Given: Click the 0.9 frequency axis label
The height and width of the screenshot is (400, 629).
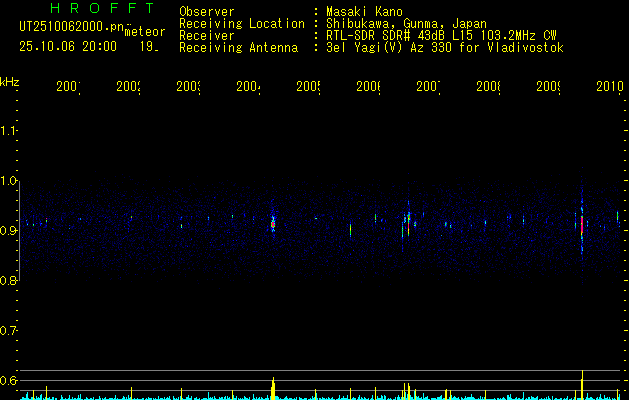Looking at the screenshot, I should point(8,230).
